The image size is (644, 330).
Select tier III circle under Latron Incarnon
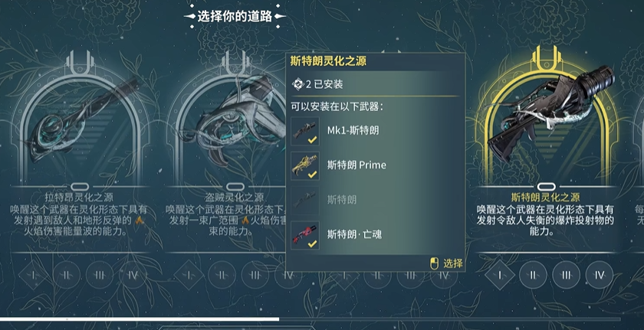pos(100,275)
